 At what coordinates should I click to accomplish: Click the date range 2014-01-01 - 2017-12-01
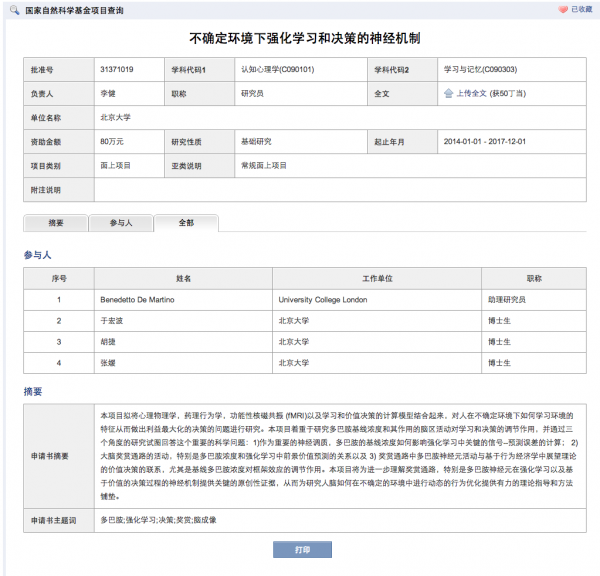(x=484, y=142)
